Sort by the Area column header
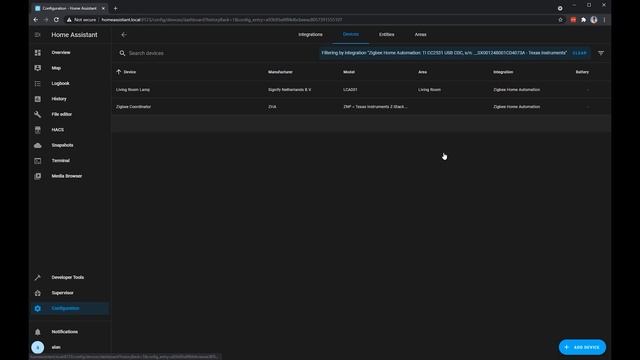Viewport: 640px width, 360px height. [x=422, y=72]
